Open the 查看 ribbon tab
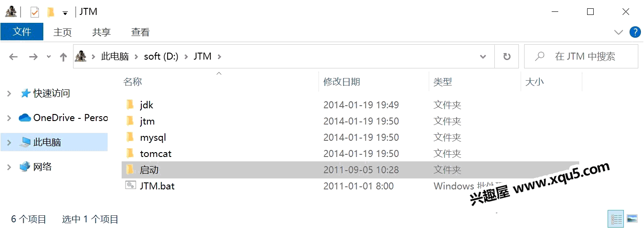Screen dimensions: 644x228 pyautogui.click(x=140, y=32)
